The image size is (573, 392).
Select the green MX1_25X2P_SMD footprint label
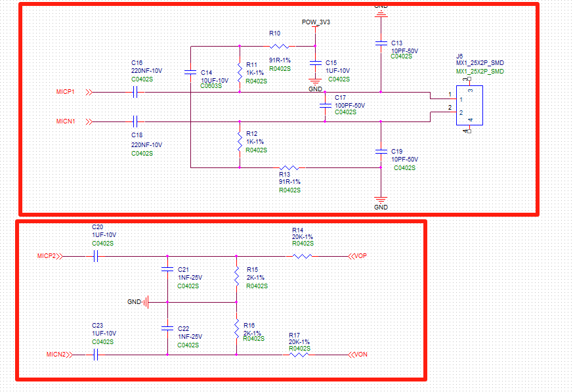click(x=480, y=72)
